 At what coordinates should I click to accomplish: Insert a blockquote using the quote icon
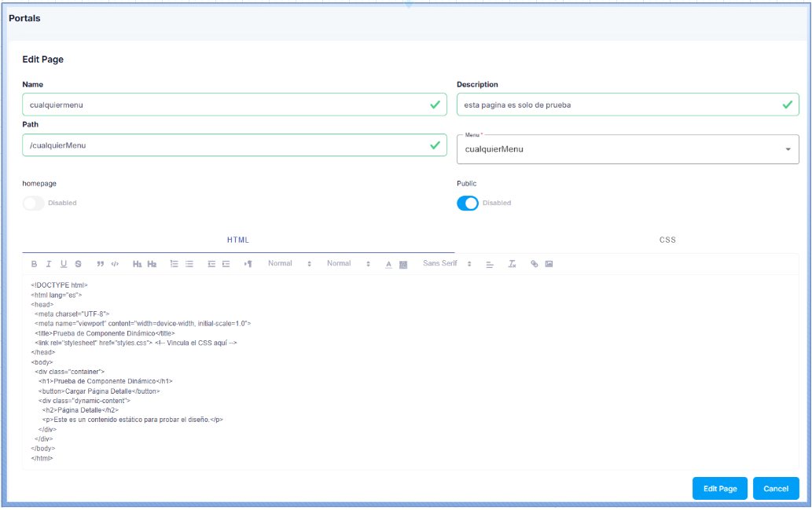pos(100,264)
